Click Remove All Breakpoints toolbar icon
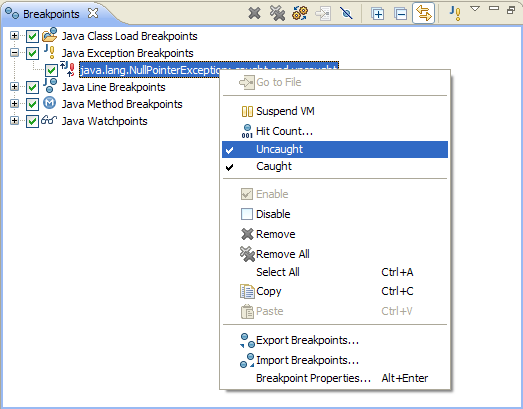The width and height of the screenshot is (523, 409). pyautogui.click(x=277, y=14)
